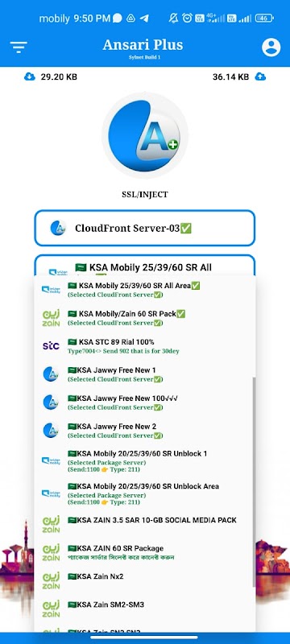Tap the Ansari Plus title
290x644 pixels.
coord(143,45)
